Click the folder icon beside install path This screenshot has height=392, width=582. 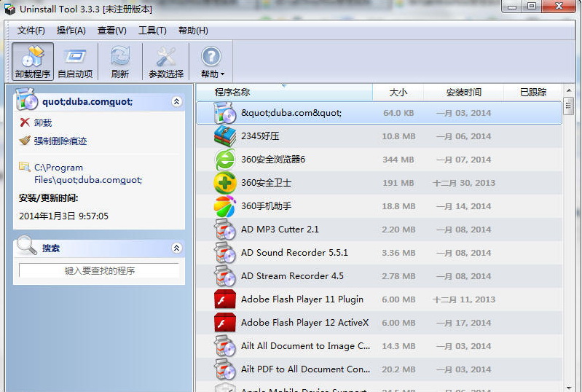coord(25,167)
